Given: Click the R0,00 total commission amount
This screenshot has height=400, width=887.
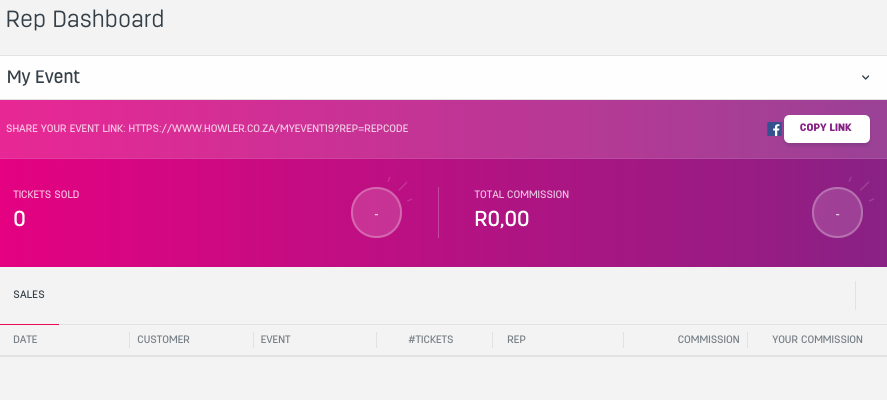Looking at the screenshot, I should pyautogui.click(x=502, y=219).
